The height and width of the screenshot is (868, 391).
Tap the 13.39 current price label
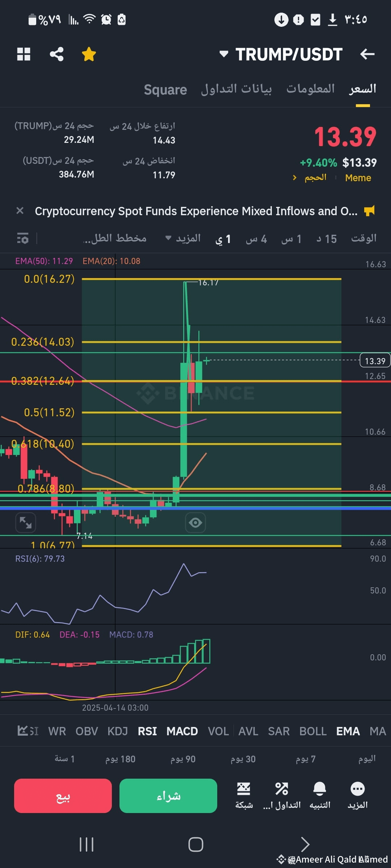(x=375, y=361)
